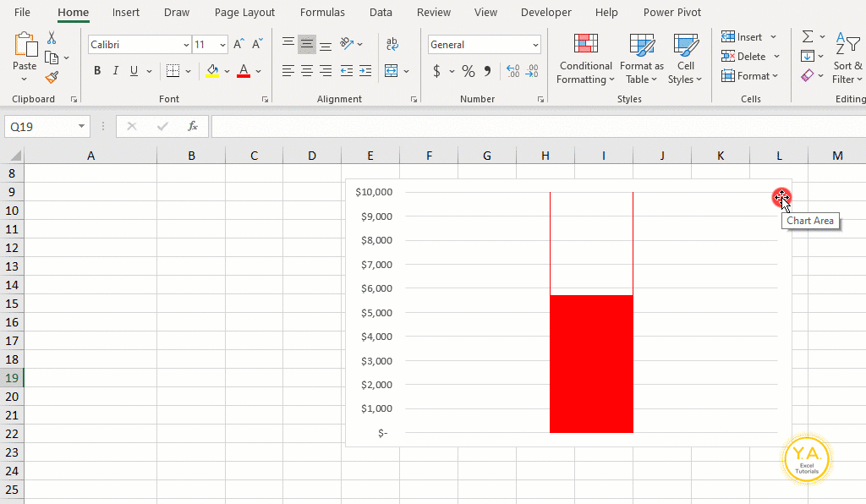Screen dimensions: 866x504
Task: Toggle italic formatting
Action: click(115, 70)
